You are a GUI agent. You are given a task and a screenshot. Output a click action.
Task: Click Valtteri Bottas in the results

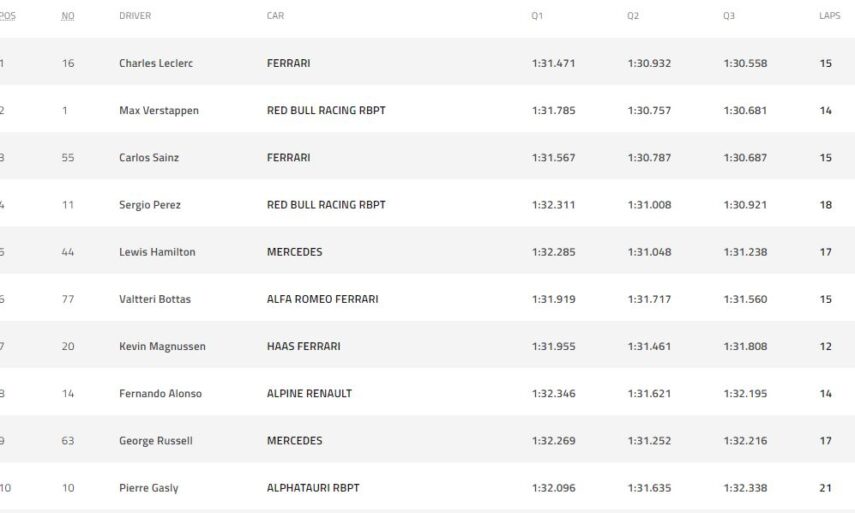pos(155,299)
